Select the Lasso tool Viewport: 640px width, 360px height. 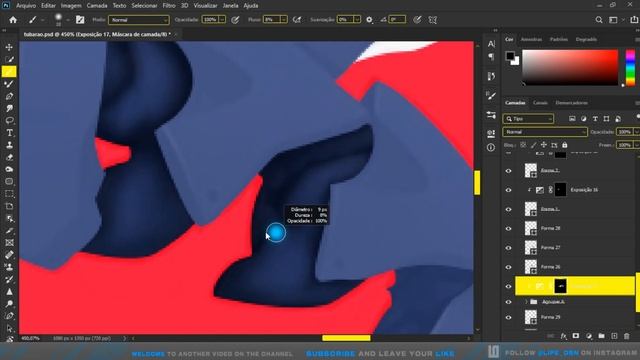pyautogui.click(x=9, y=121)
